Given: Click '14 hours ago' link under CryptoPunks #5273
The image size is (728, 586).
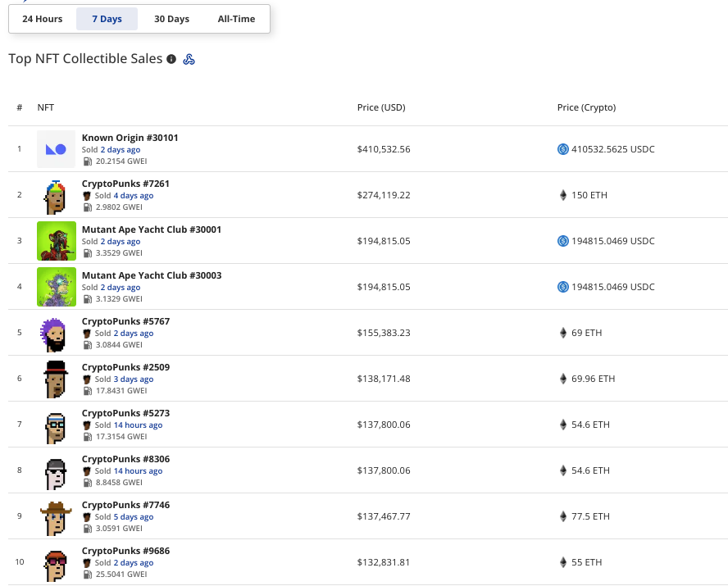Looking at the screenshot, I should pyautogui.click(x=139, y=425).
